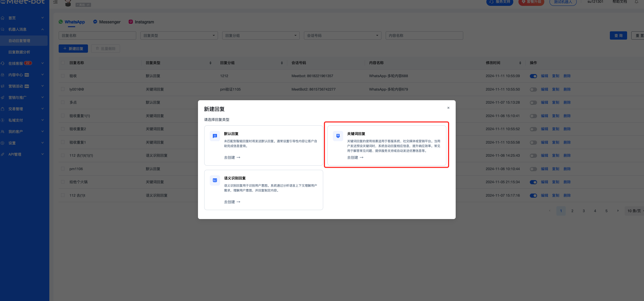Close the 新建回复 dialog
This screenshot has height=301, width=644.
[448, 108]
